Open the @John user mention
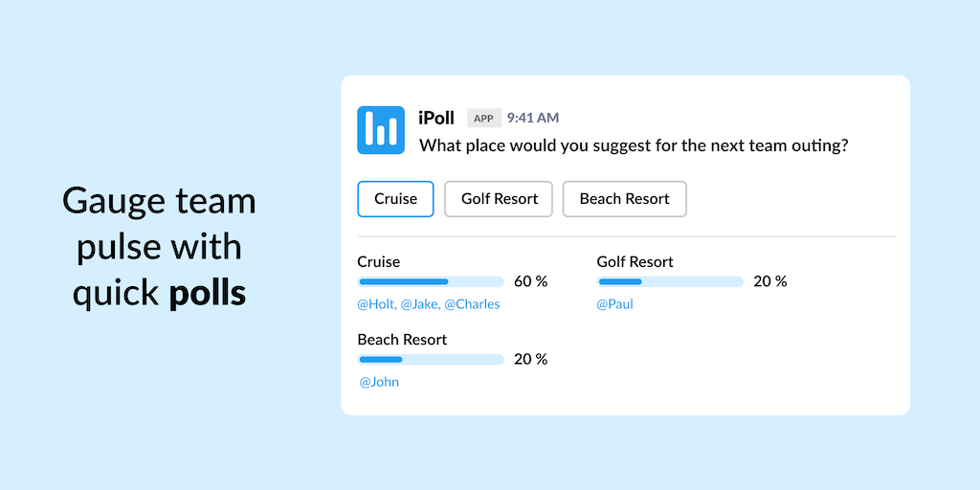 [x=379, y=382]
